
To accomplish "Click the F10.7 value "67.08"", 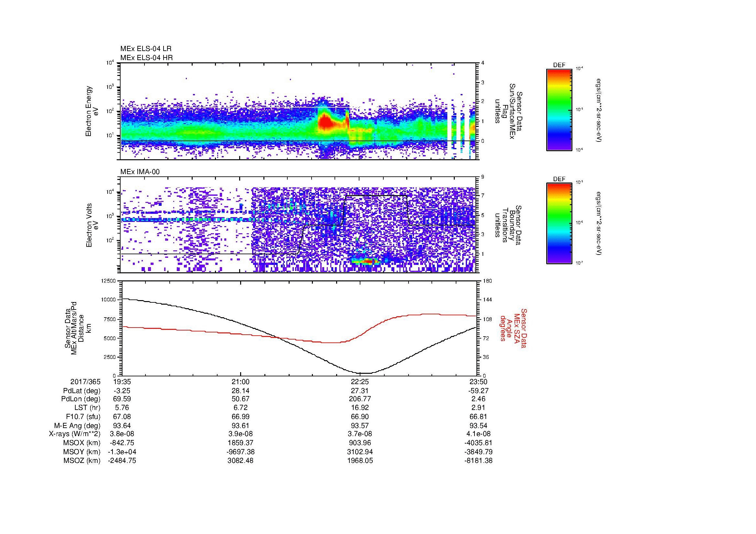I will click(x=122, y=417).
